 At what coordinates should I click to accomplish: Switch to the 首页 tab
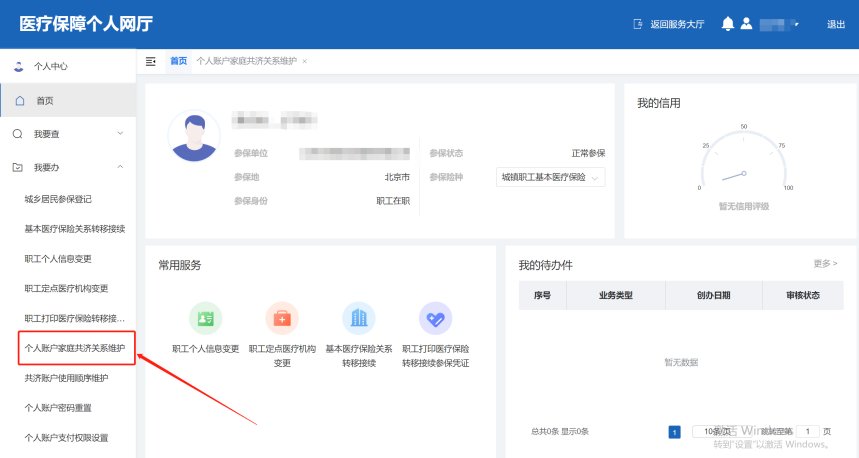click(178, 61)
